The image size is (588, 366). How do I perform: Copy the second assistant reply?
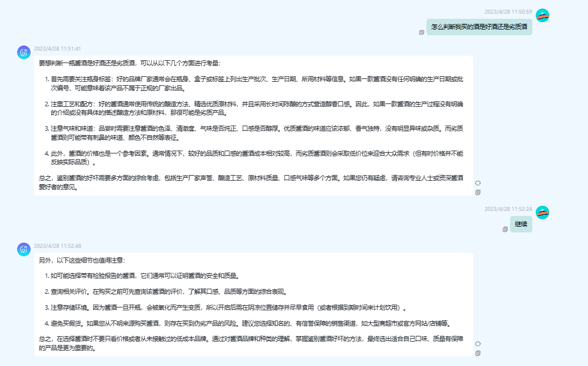[x=478, y=353]
